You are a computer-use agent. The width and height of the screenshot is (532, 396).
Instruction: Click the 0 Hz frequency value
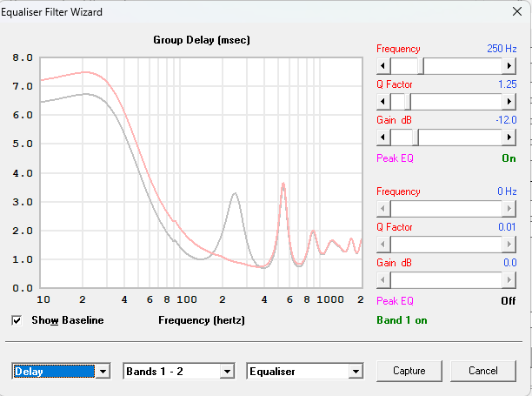(x=507, y=191)
